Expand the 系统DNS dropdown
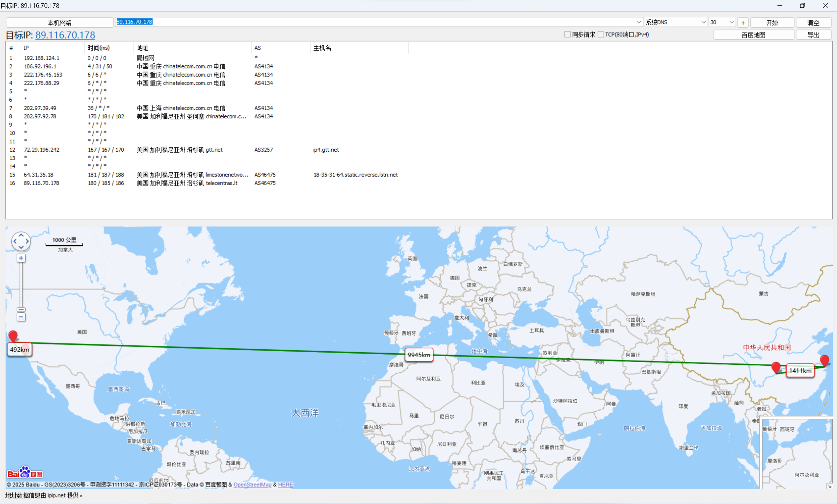 click(x=704, y=22)
